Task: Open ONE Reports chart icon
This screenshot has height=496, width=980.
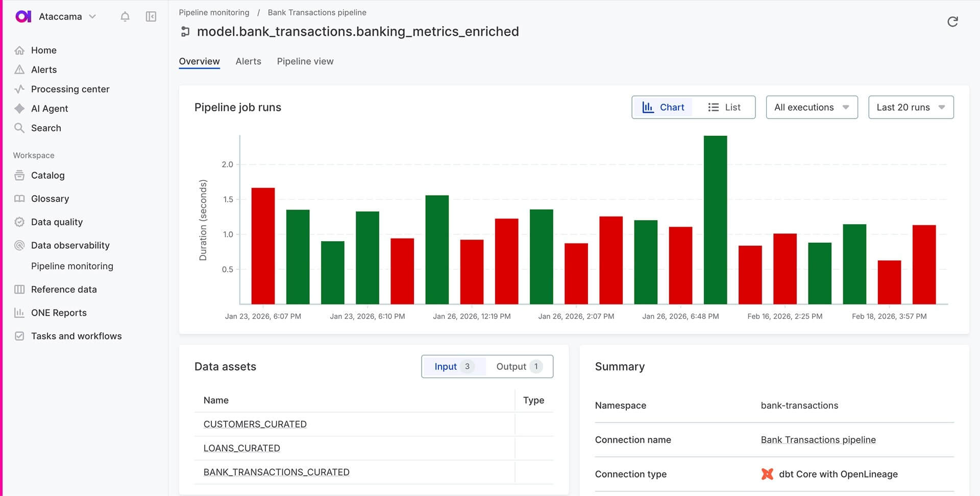Action: tap(19, 313)
